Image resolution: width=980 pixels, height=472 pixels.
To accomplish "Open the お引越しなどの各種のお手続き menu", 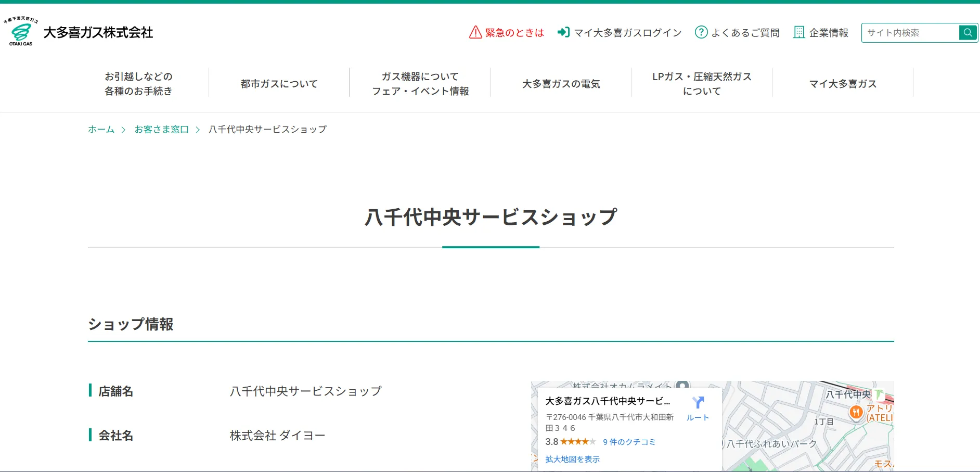I will pos(138,84).
